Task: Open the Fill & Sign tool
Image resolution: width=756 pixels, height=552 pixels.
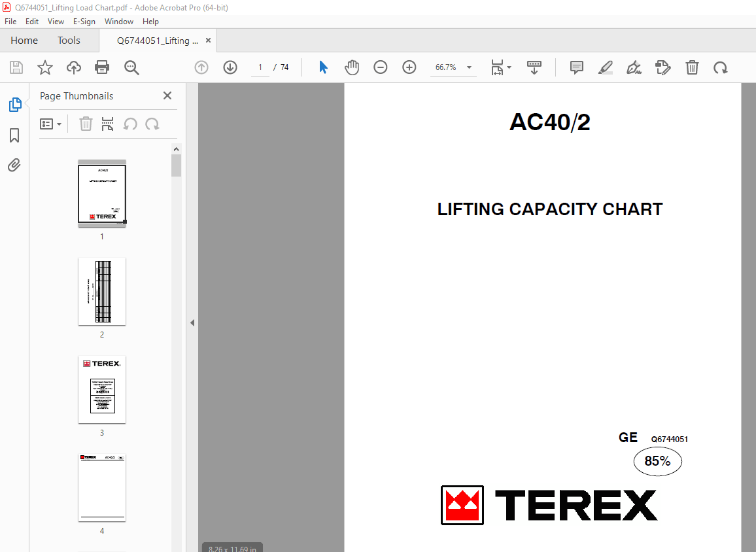Action: tap(634, 67)
